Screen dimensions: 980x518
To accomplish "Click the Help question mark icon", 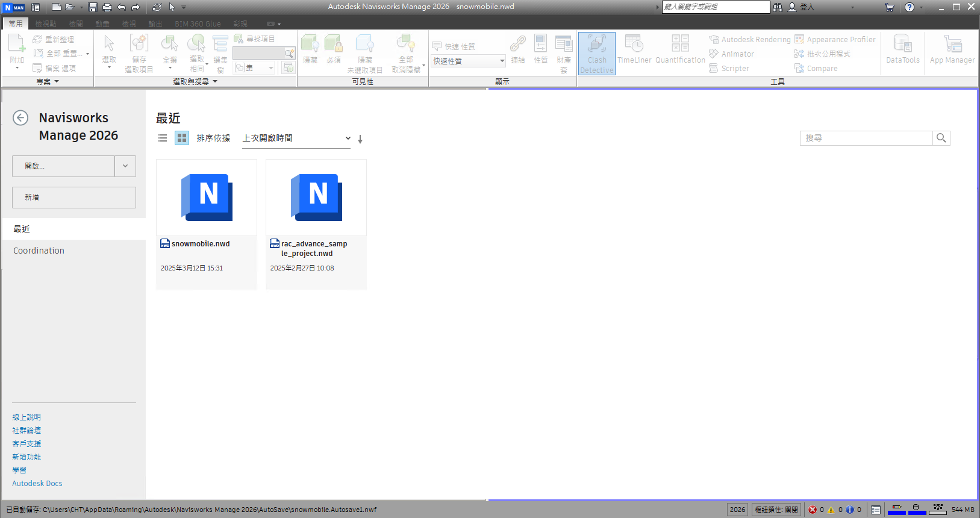I will pyautogui.click(x=910, y=7).
